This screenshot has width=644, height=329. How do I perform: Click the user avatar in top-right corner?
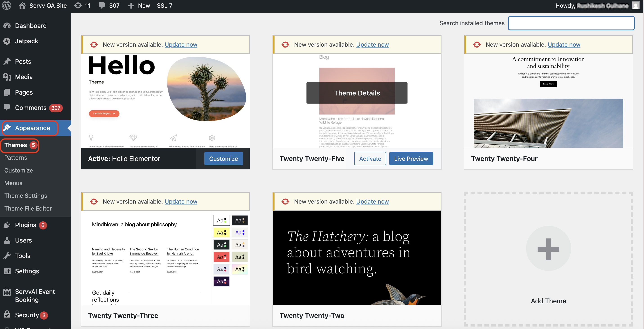tap(635, 5)
